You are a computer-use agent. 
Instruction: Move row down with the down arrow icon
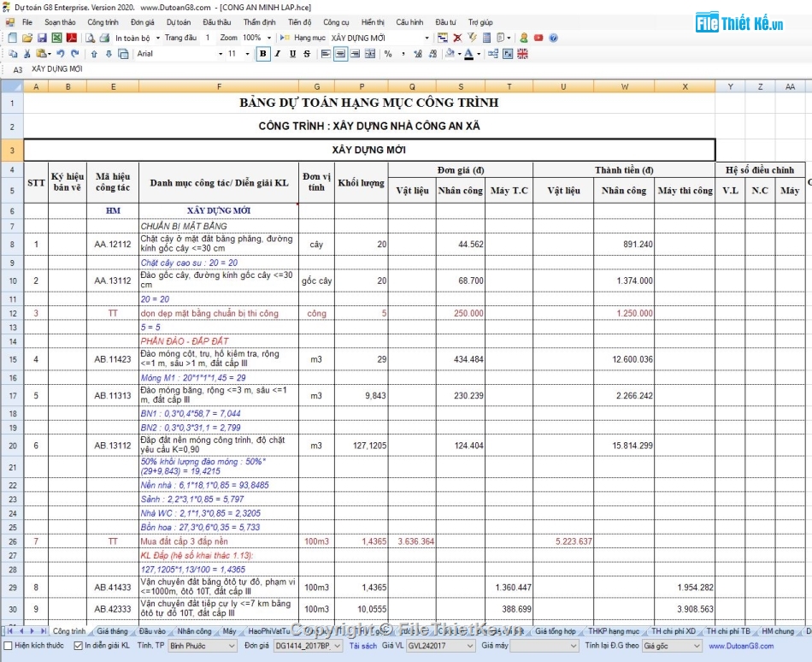point(109,54)
